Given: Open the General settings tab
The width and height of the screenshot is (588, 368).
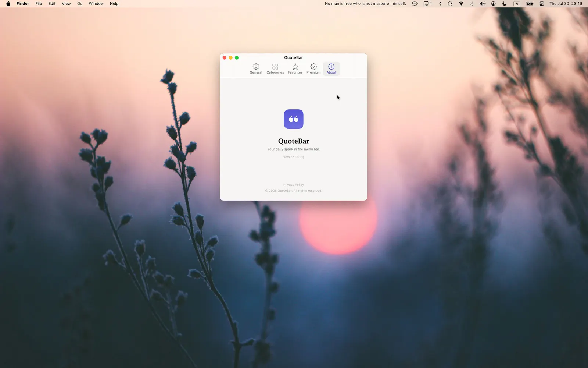Looking at the screenshot, I should [256, 68].
